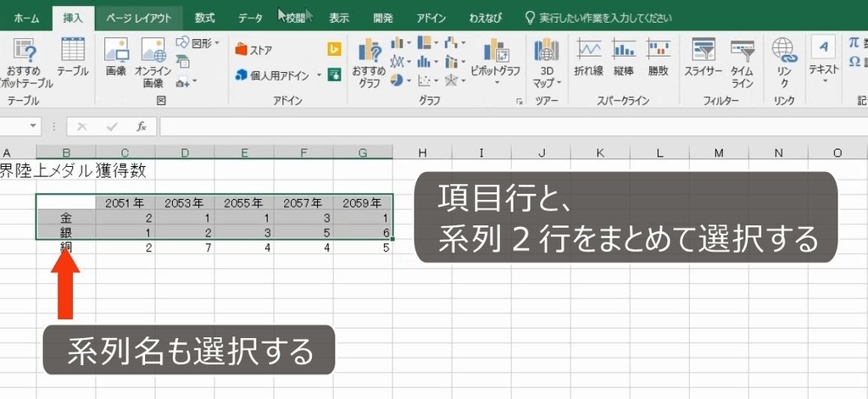Screen dimensions: 868x399
Task: Open the Recommended PivotTables tool
Action: [25, 64]
